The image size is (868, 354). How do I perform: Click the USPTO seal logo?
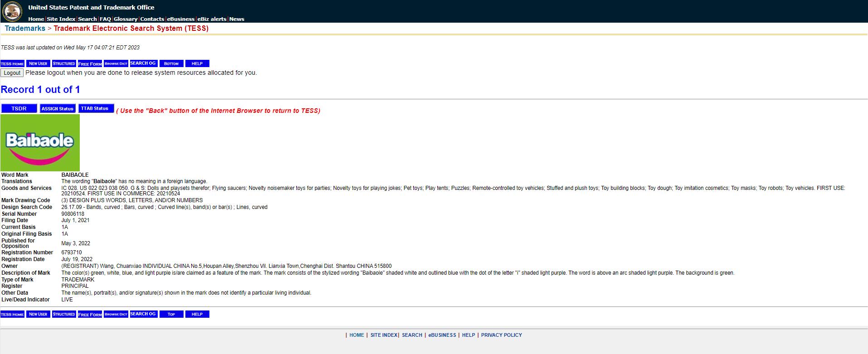click(12, 11)
